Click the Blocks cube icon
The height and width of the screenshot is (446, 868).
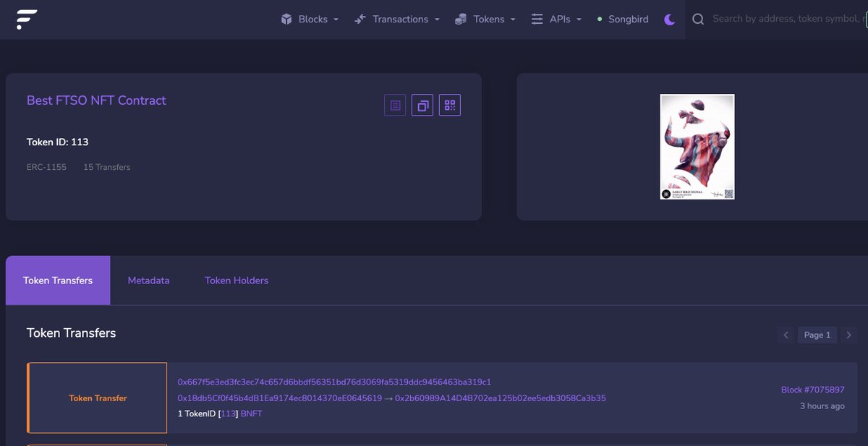tap(286, 20)
